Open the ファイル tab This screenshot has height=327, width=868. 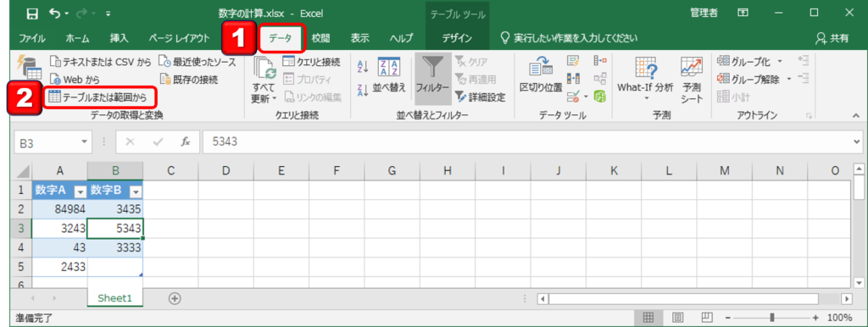point(32,38)
